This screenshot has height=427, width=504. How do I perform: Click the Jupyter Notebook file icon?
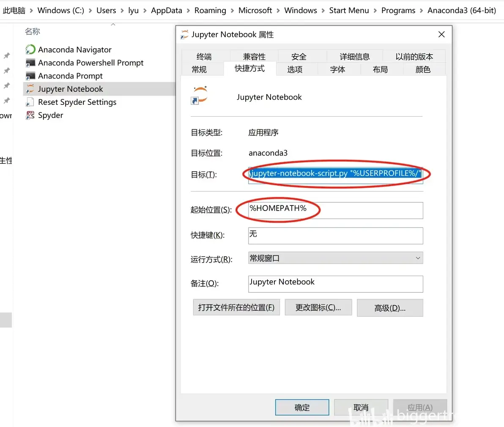30,89
